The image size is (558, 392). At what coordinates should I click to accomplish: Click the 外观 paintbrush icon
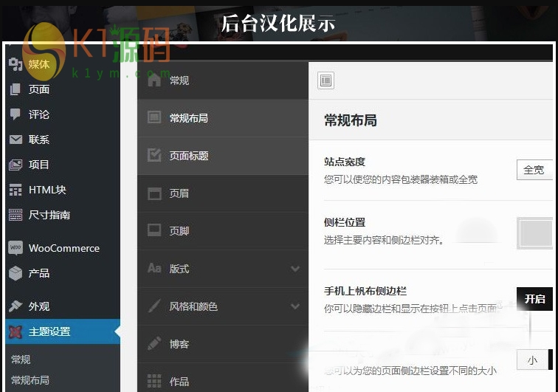pos(15,306)
